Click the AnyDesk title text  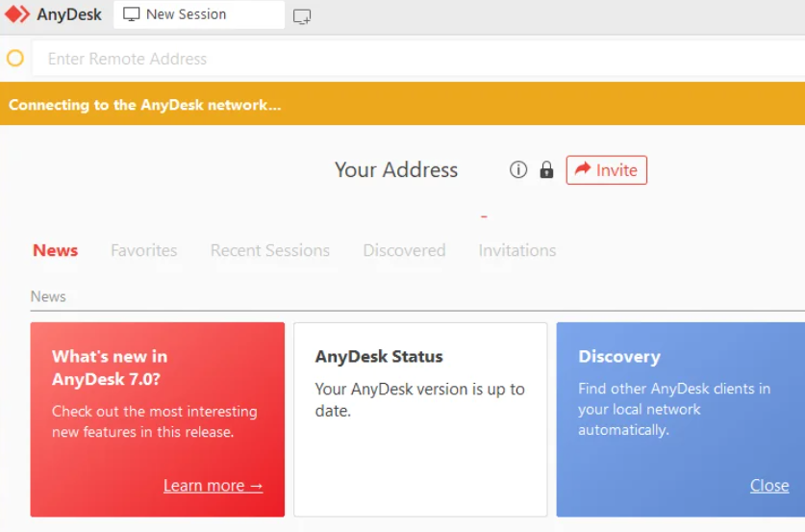(69, 14)
